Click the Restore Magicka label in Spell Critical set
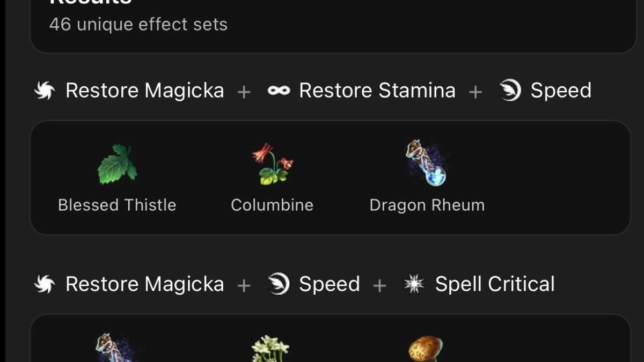644x362 pixels. click(144, 284)
